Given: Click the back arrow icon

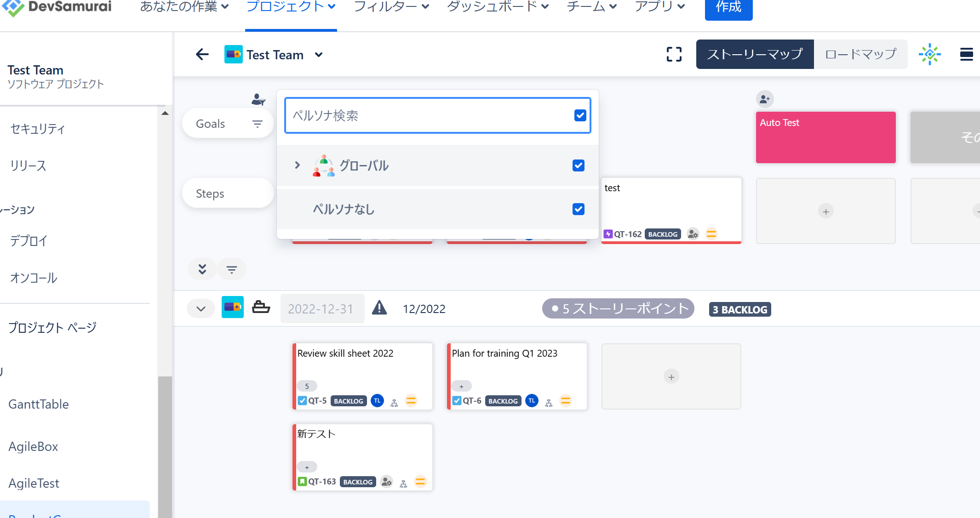Looking at the screenshot, I should 202,55.
